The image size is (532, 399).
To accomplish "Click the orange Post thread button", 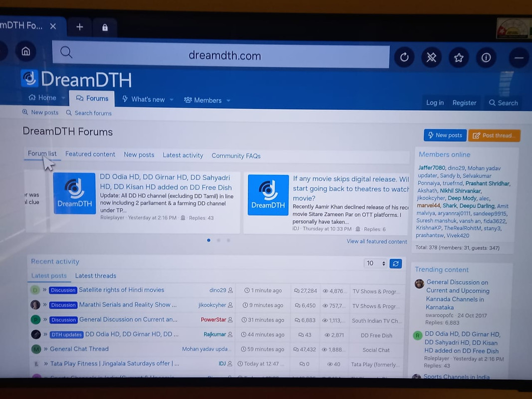I will tap(494, 135).
